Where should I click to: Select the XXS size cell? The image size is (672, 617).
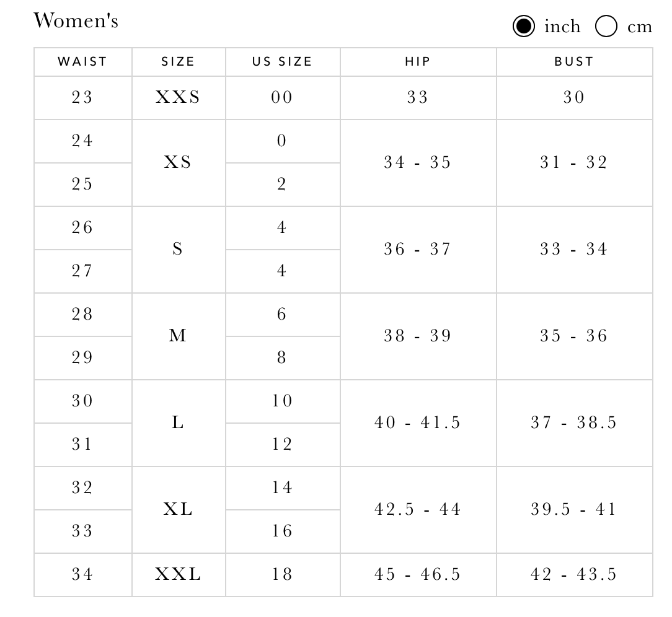[x=179, y=98]
